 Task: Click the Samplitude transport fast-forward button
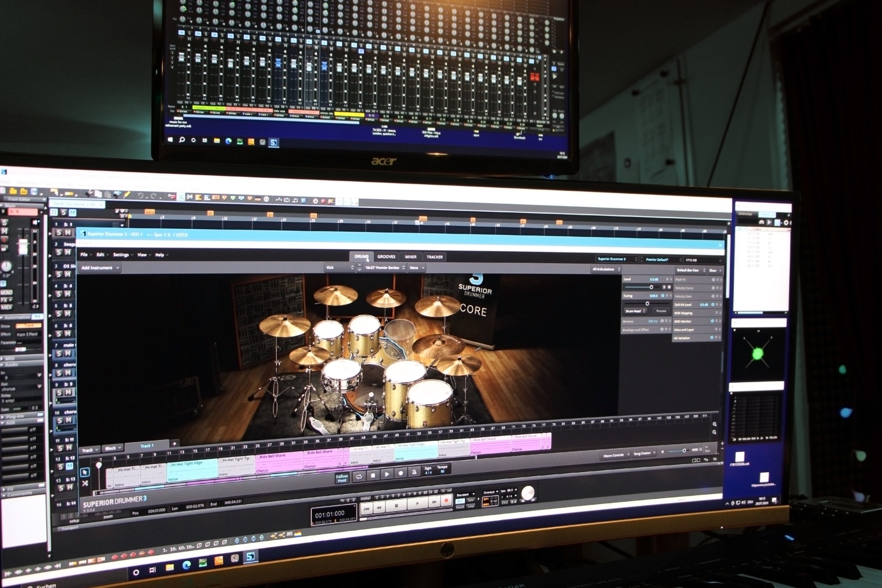pos(434,502)
